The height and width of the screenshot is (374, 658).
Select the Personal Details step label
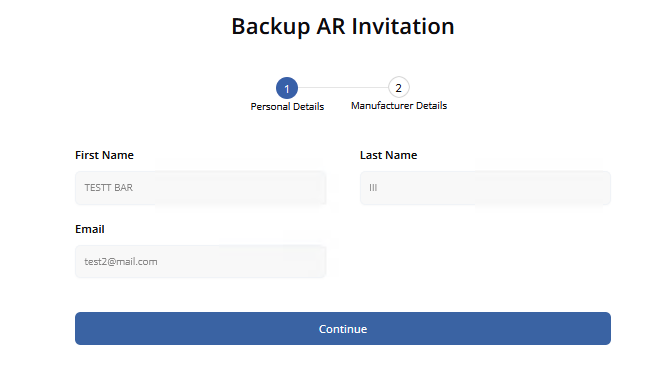pos(287,107)
